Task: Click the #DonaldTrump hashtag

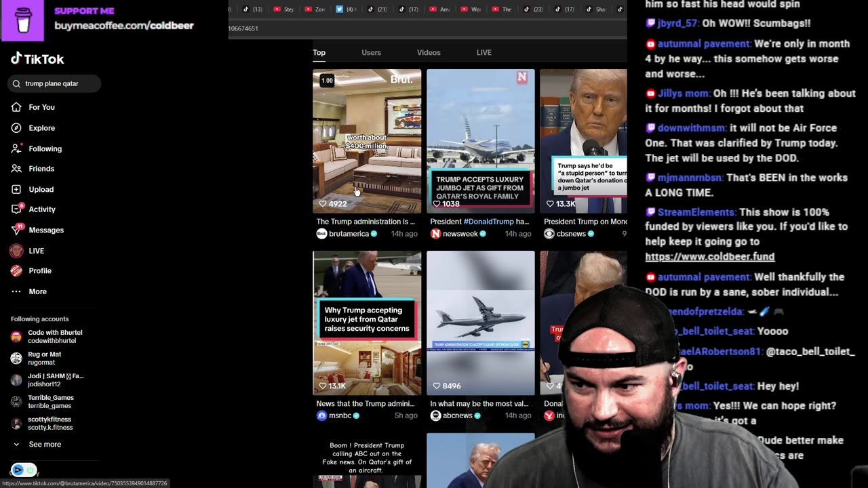Action: (488, 222)
